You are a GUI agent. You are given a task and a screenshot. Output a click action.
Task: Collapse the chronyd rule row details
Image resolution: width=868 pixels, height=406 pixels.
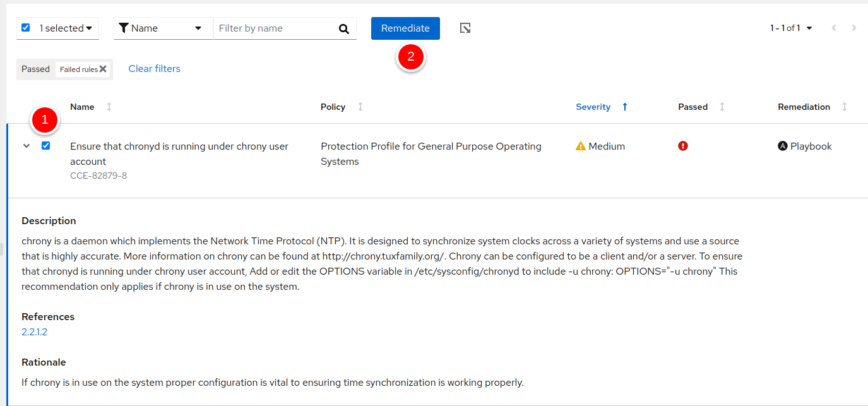(27, 146)
